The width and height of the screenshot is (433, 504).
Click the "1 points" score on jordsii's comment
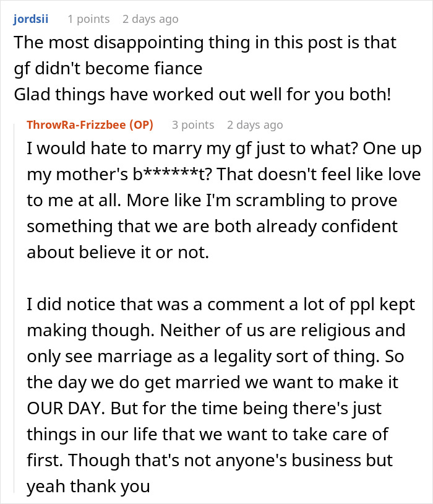pyautogui.click(x=88, y=19)
